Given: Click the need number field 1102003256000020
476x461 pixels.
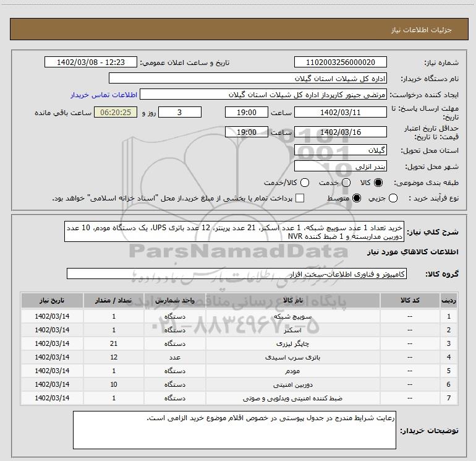Looking at the screenshot, I should pos(340,62).
